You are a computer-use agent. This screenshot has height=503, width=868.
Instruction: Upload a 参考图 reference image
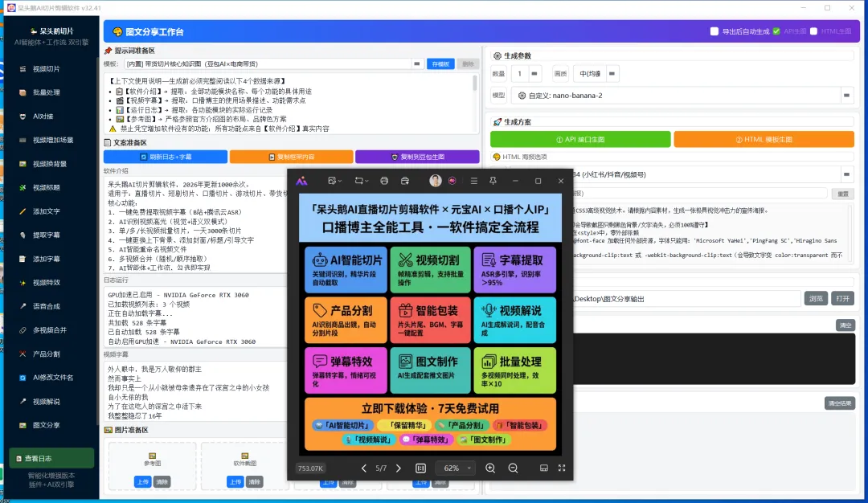[x=143, y=482]
